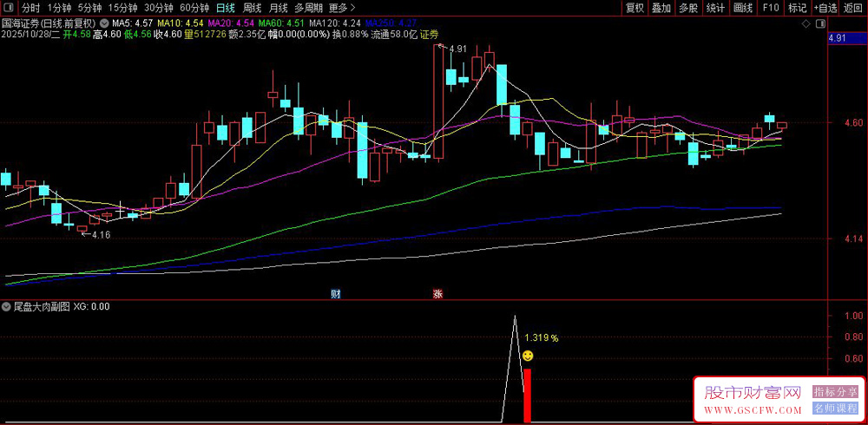Click the 叠加 overlay button
The image size is (868, 425).
(661, 8)
